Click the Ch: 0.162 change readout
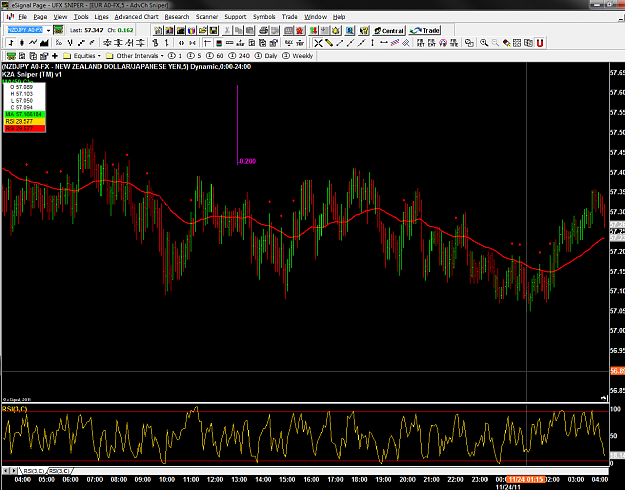625x490 pixels. point(120,30)
